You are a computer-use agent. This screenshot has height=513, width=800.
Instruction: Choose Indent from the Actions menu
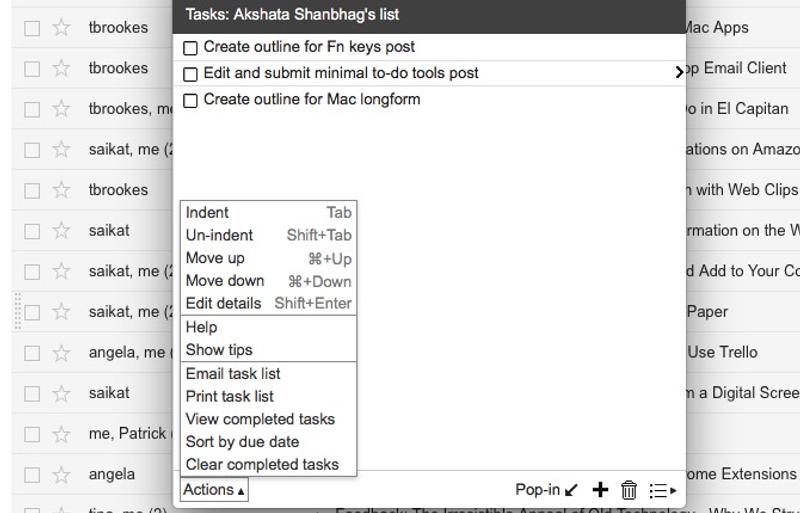[207, 212]
